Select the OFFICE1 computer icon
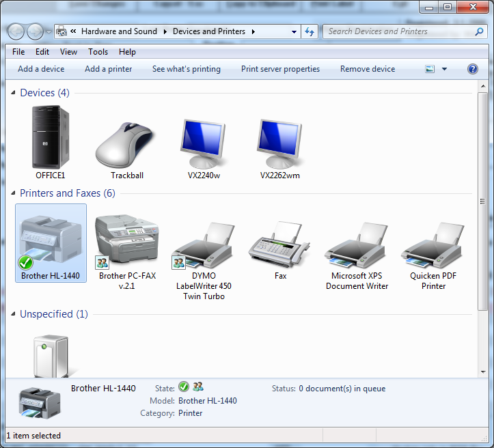The height and width of the screenshot is (448, 494). coord(51,139)
